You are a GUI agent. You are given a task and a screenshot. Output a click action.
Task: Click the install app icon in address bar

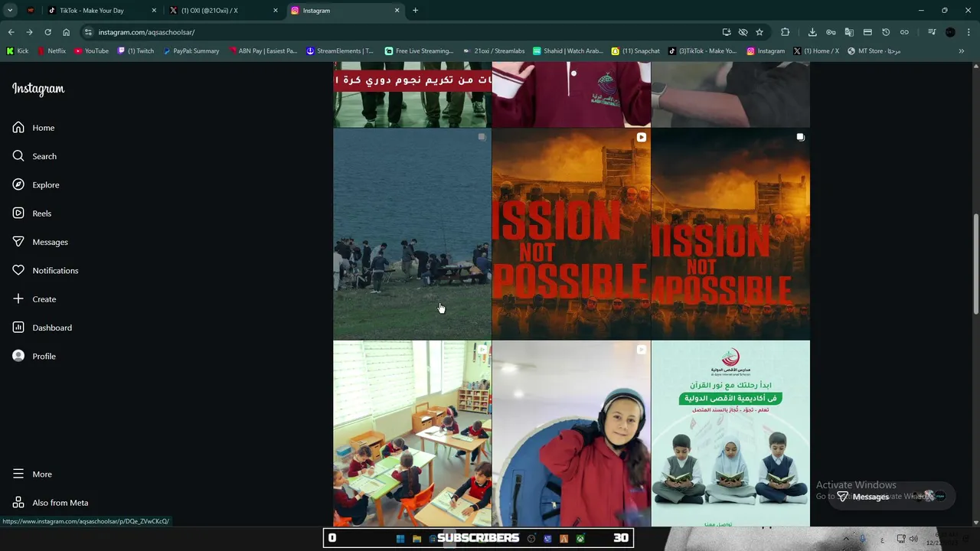[x=727, y=32]
